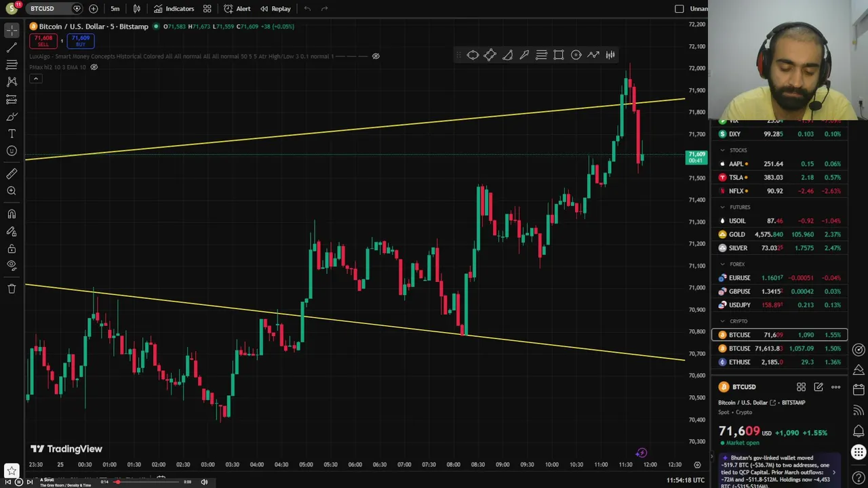The image size is (868, 488).
Task: Select the ruler measure tool
Action: click(12, 174)
